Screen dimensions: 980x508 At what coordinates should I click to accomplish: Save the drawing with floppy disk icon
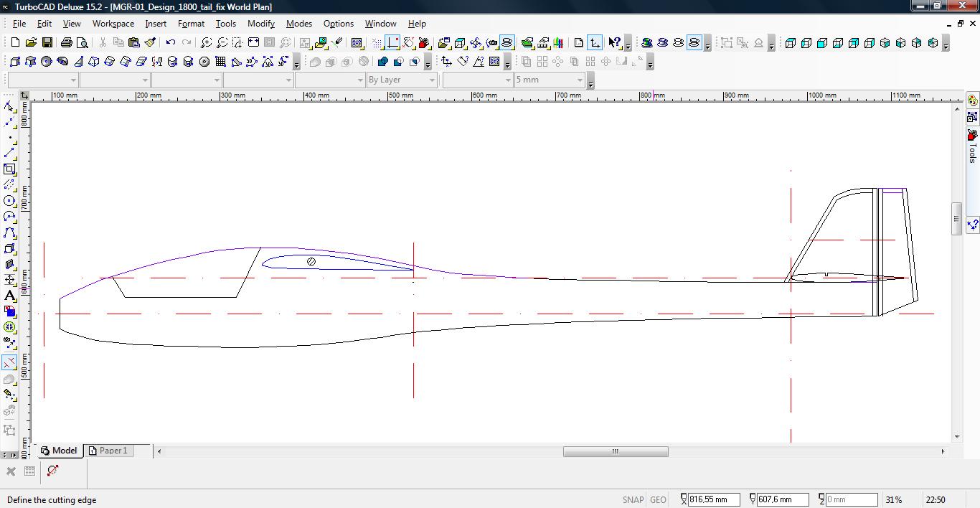tap(47, 42)
